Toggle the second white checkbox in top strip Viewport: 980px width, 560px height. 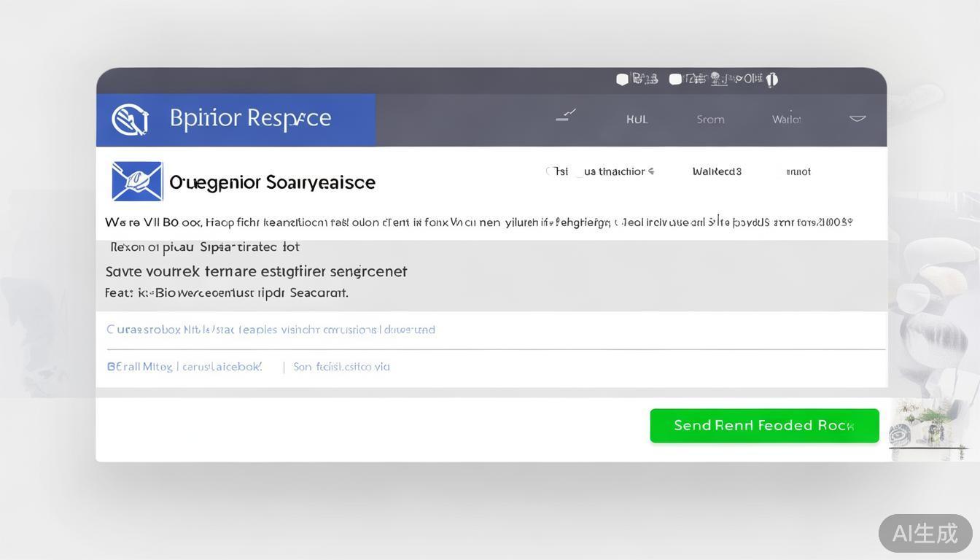coord(675,79)
